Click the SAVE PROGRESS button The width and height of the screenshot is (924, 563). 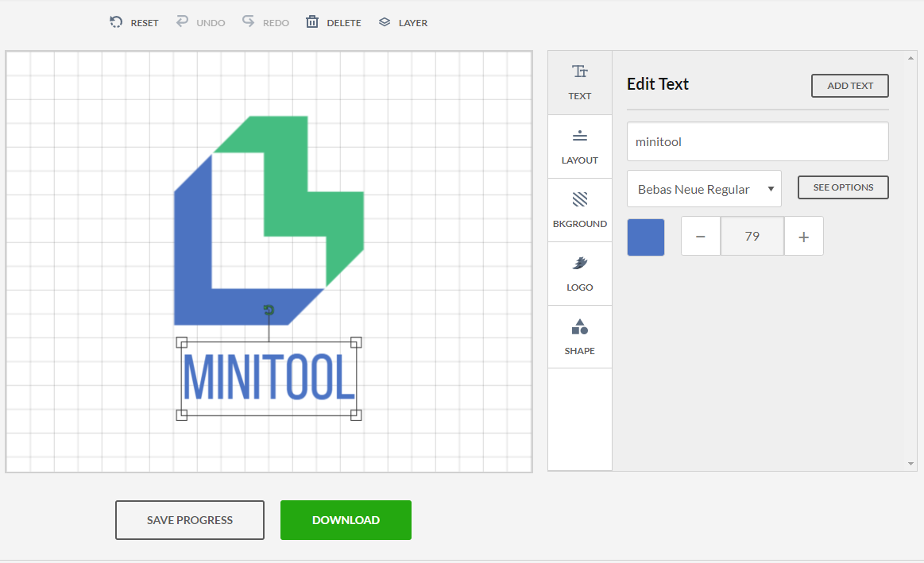[190, 520]
